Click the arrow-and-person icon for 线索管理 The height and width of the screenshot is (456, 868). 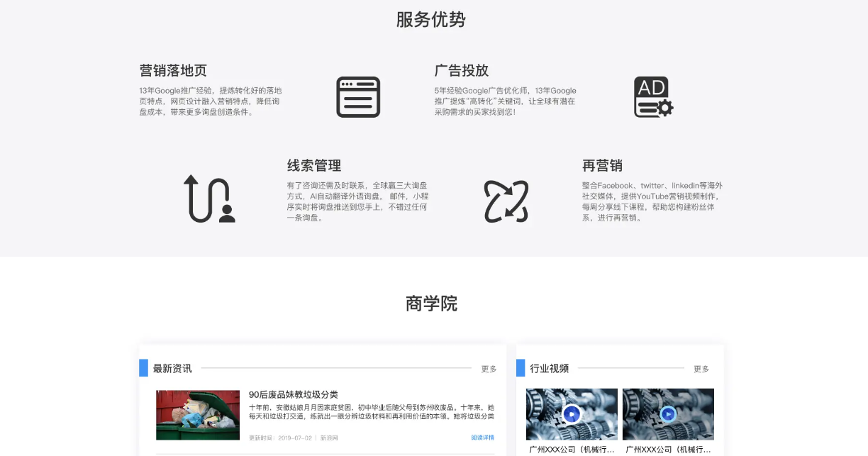209,199
